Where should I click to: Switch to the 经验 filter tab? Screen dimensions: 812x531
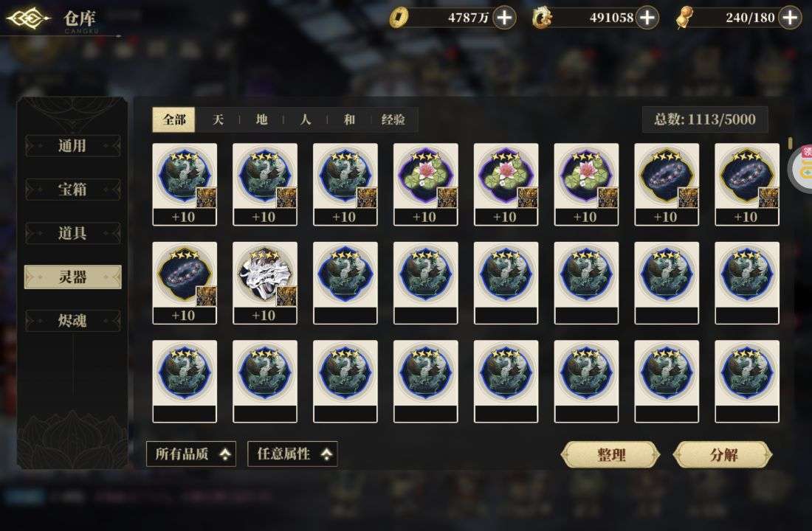coord(393,119)
